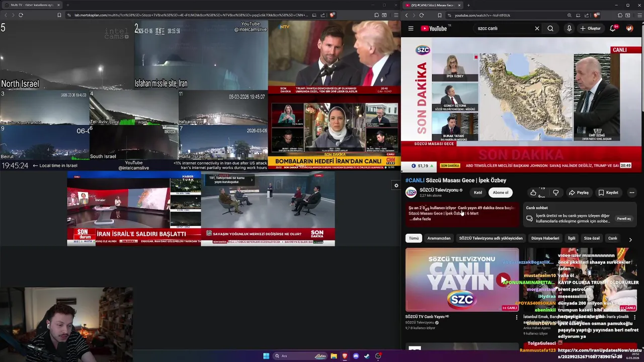Open Brave Shields in the YouTube window
This screenshot has height=362, width=644.
[596, 15]
